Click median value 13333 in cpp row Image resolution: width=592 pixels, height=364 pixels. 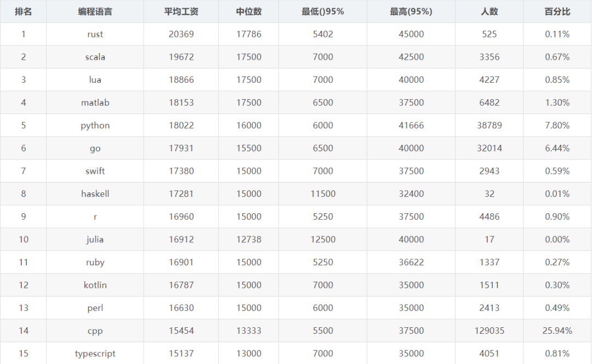249,331
